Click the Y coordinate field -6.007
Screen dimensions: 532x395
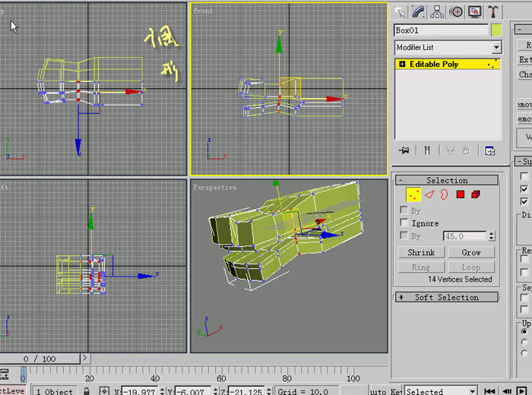pyautogui.click(x=194, y=391)
